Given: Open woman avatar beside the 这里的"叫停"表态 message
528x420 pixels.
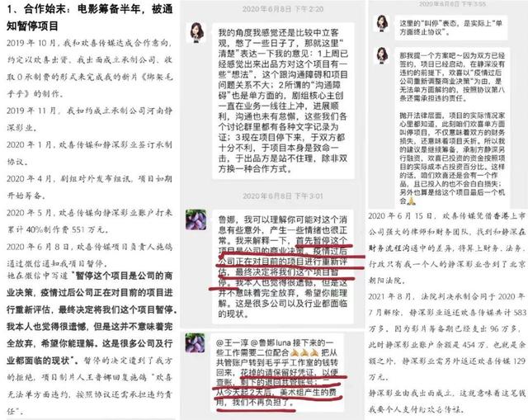Looking at the screenshot, I should [x=382, y=24].
